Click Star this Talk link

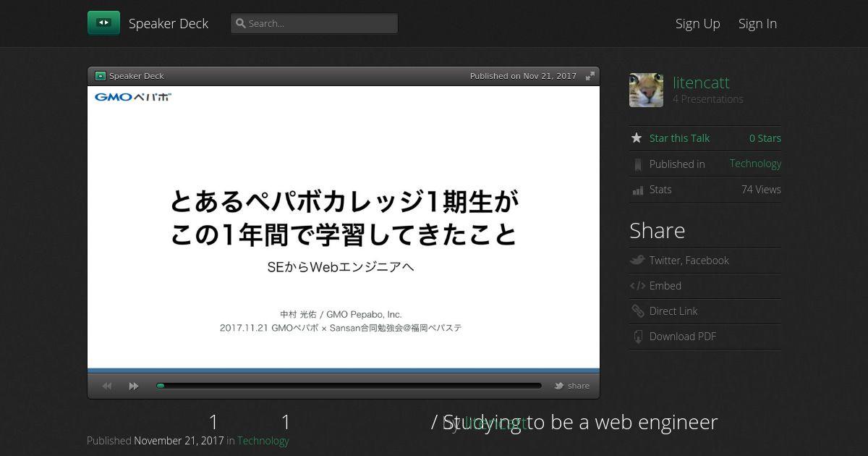click(x=679, y=138)
